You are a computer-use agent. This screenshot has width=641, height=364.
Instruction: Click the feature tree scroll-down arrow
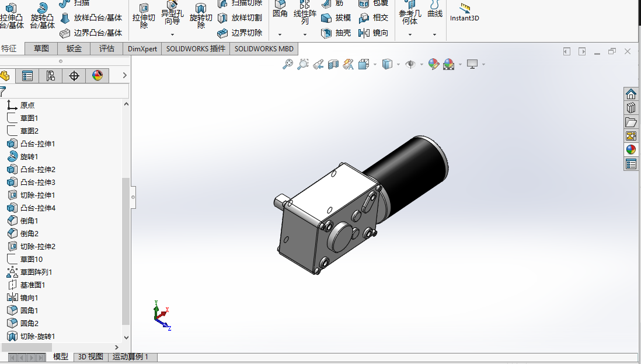tap(126, 337)
